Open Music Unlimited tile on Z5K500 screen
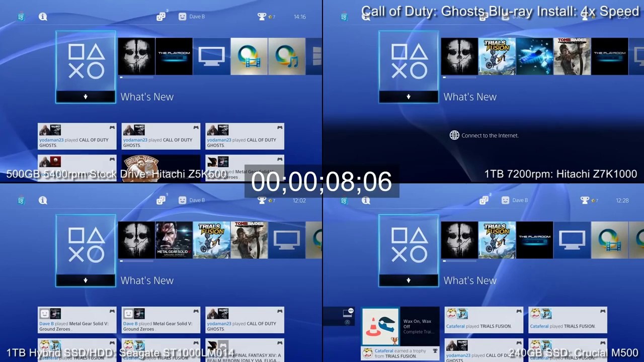 tap(287, 56)
